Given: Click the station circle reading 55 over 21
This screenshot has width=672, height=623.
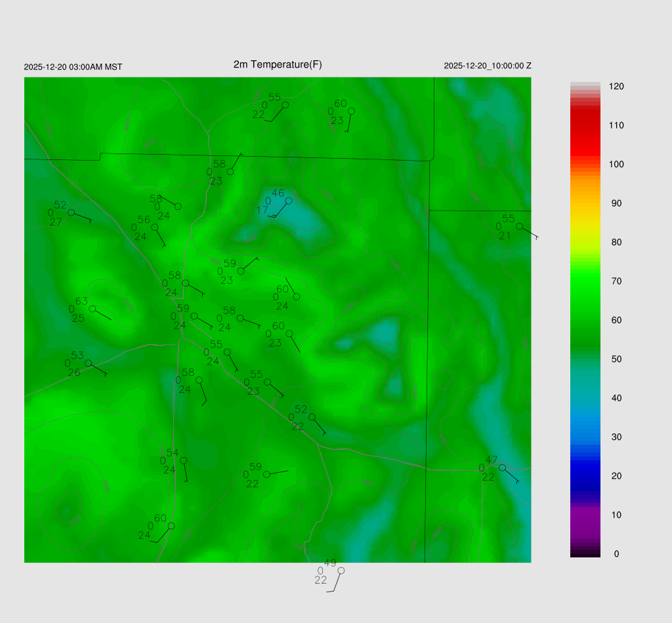Looking at the screenshot, I should (x=519, y=226).
